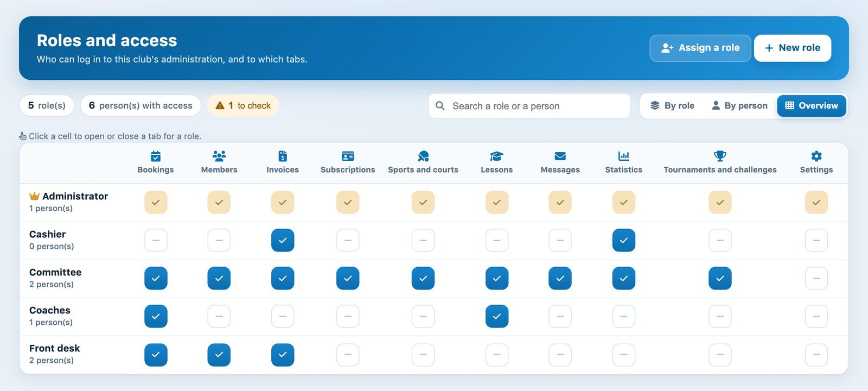Click the warning triangle icon in to check
The height and width of the screenshot is (391, 868).
pyautogui.click(x=220, y=105)
